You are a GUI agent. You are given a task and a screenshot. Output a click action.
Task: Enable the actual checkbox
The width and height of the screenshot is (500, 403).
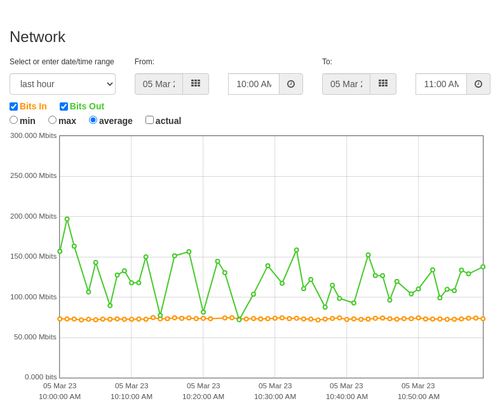[x=149, y=120]
